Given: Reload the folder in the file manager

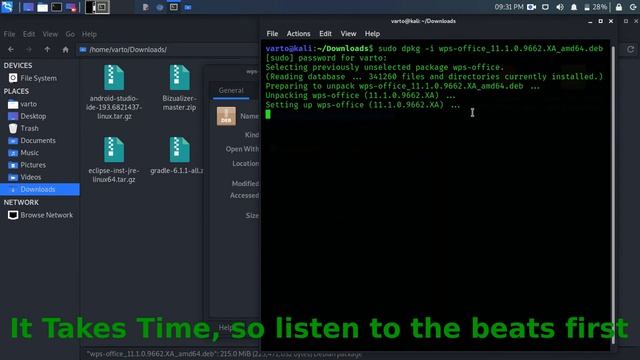Looking at the screenshot, I should [x=630, y=49].
